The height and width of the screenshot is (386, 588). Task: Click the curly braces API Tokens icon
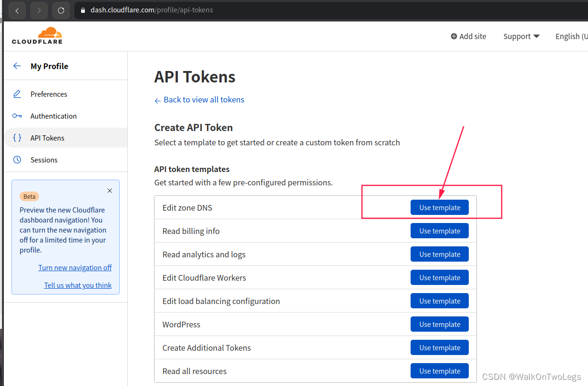17,138
